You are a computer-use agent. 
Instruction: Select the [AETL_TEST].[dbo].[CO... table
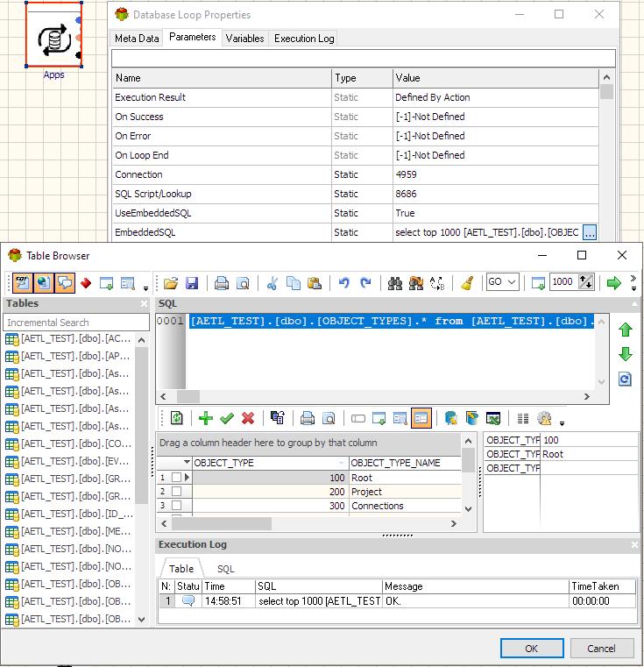coord(68,443)
